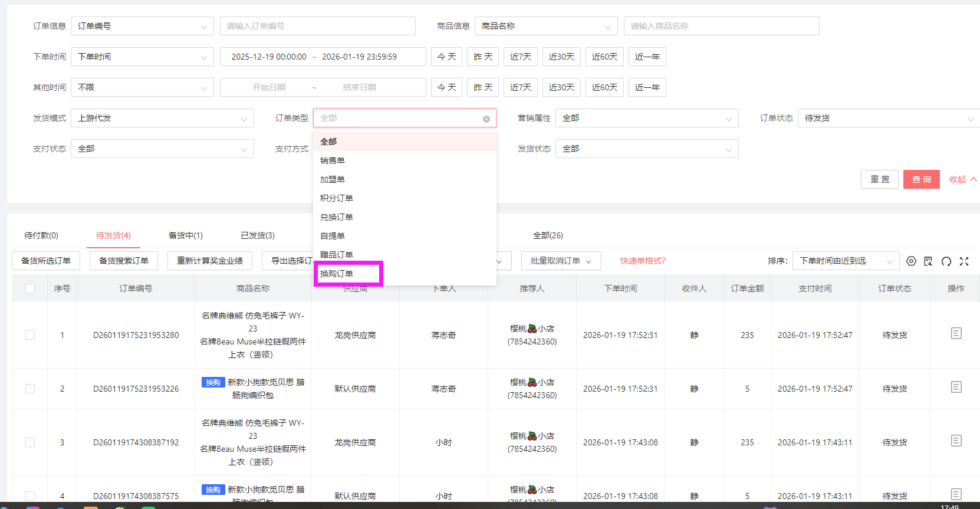Open the detail icon in row 2
The image size is (980, 509).
[x=956, y=388]
